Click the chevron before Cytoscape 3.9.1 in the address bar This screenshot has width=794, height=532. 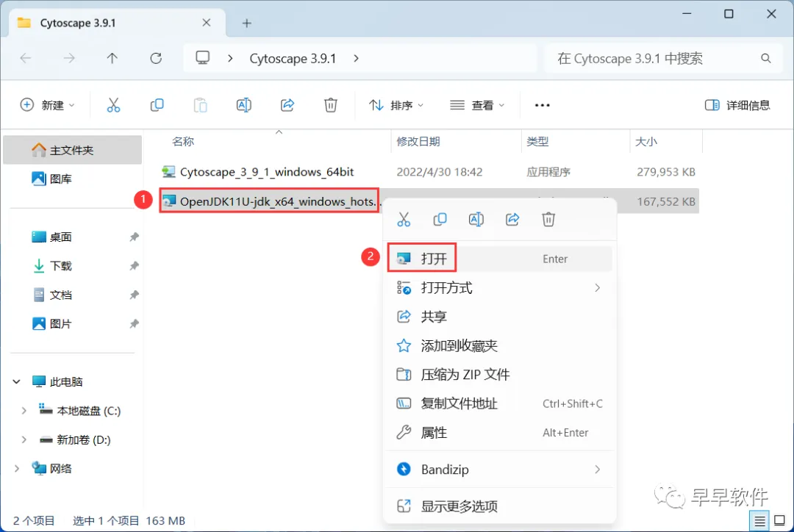point(230,58)
